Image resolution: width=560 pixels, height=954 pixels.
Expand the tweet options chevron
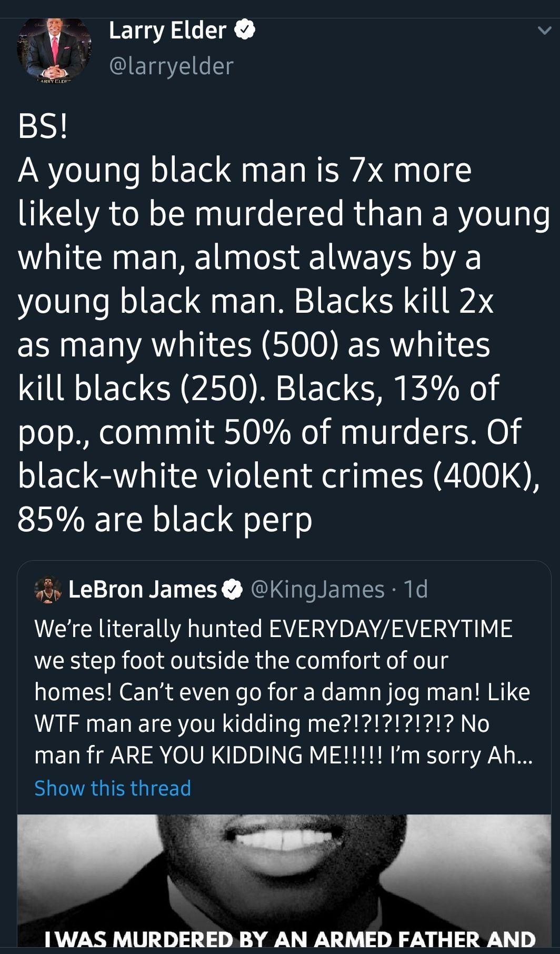544,32
